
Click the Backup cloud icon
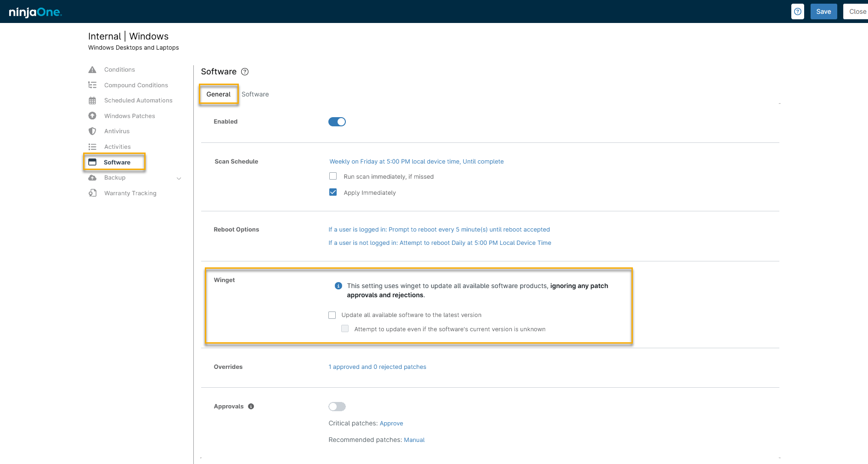click(92, 178)
